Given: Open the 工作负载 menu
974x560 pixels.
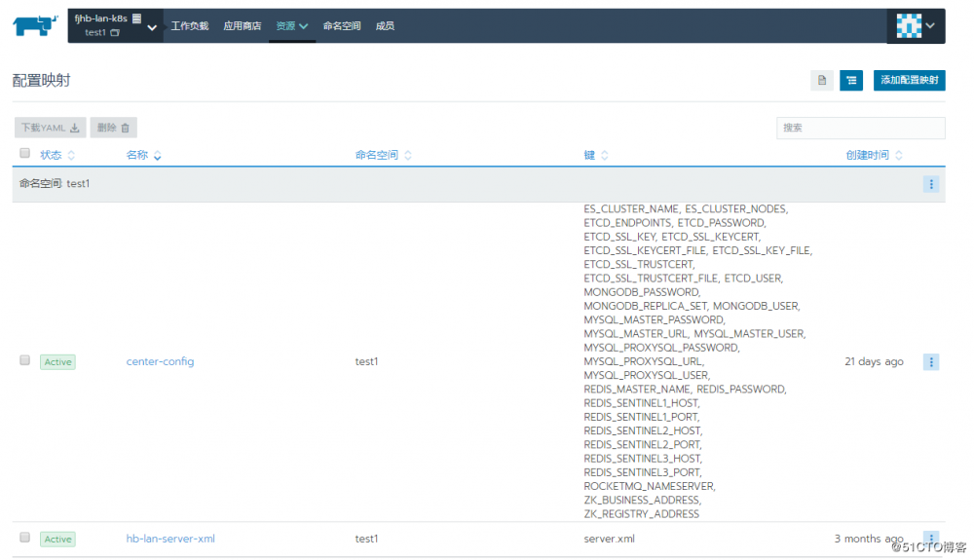Looking at the screenshot, I should (190, 26).
